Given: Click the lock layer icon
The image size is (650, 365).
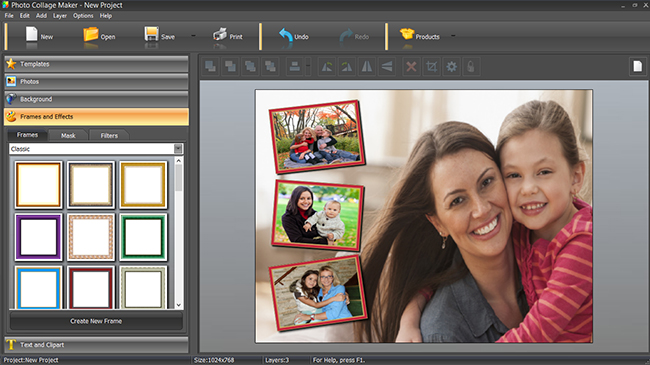Looking at the screenshot, I should [x=471, y=66].
